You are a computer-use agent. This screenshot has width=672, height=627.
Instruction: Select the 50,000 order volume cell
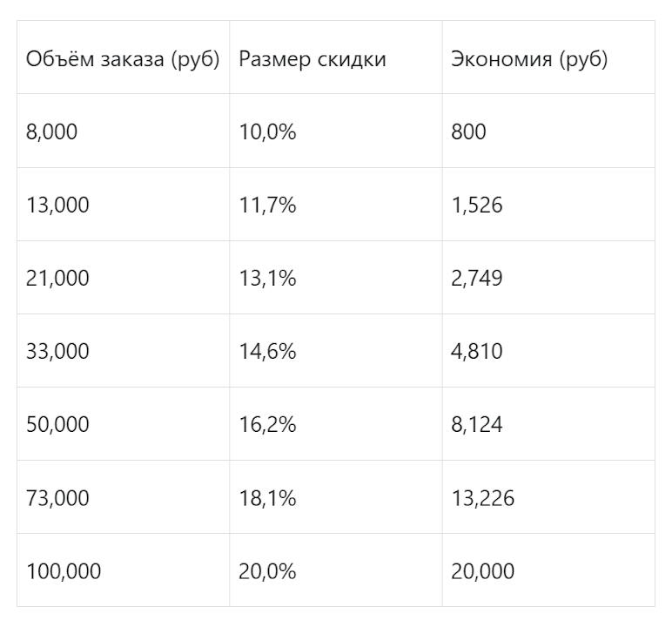(57, 425)
